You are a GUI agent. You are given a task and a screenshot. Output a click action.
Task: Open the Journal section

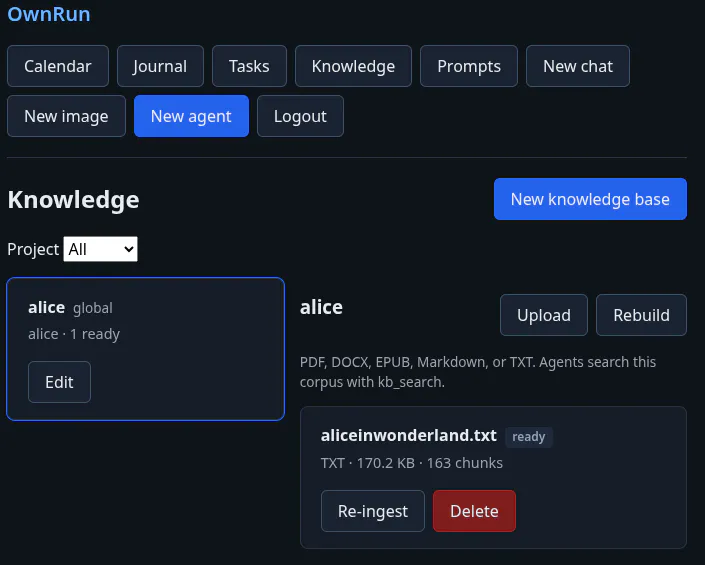(160, 66)
